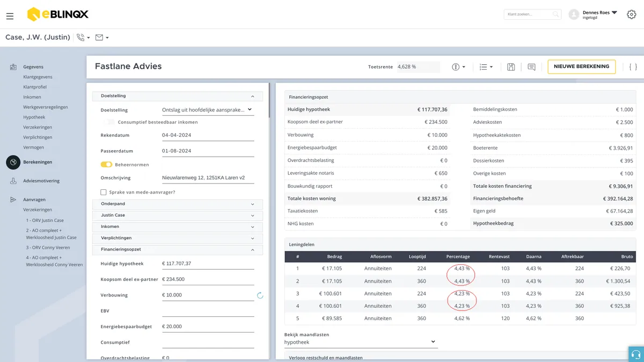Expand the Justin Case section
The image size is (644, 362).
[178, 216]
